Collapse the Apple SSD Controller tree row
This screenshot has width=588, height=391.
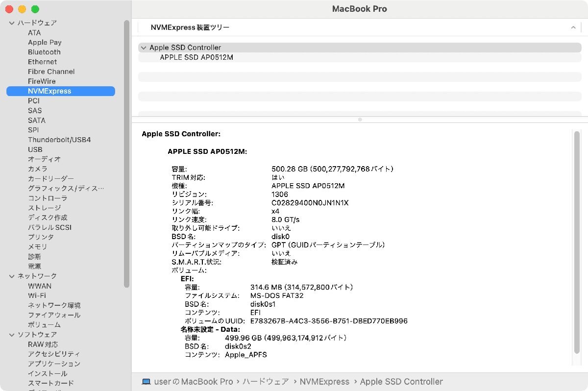click(143, 48)
